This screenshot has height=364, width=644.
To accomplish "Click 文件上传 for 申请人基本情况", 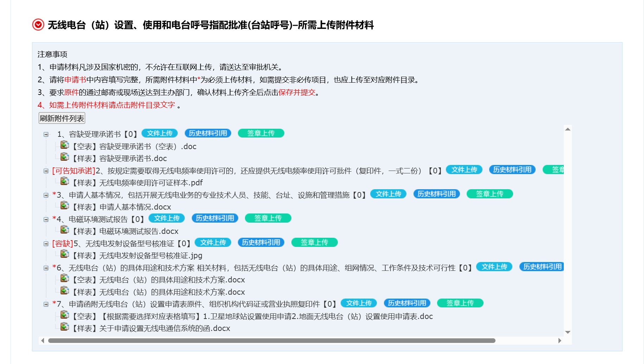I will click(388, 194).
